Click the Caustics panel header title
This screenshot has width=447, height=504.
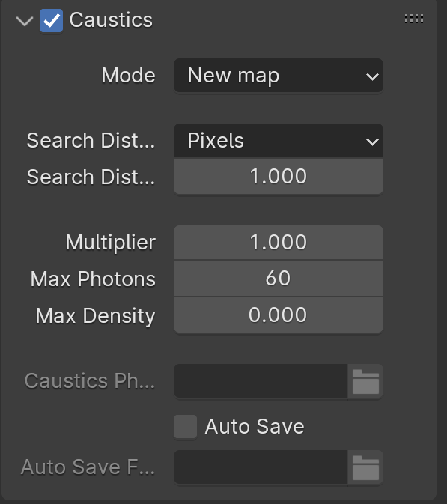click(x=111, y=20)
